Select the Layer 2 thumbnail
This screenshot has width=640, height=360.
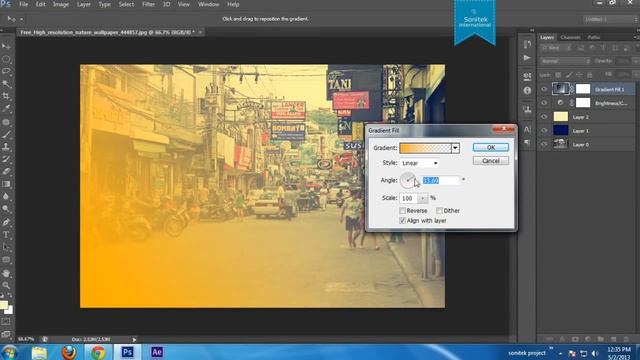tap(560, 117)
